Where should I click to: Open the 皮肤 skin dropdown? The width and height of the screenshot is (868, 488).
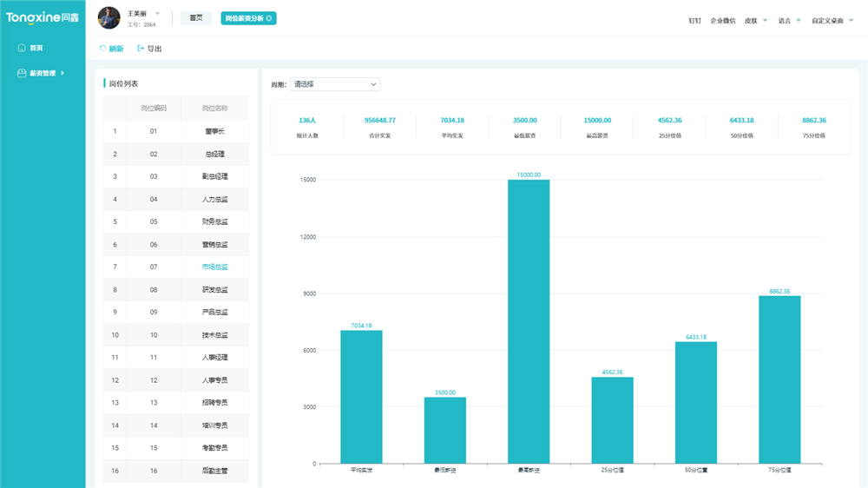coord(756,20)
